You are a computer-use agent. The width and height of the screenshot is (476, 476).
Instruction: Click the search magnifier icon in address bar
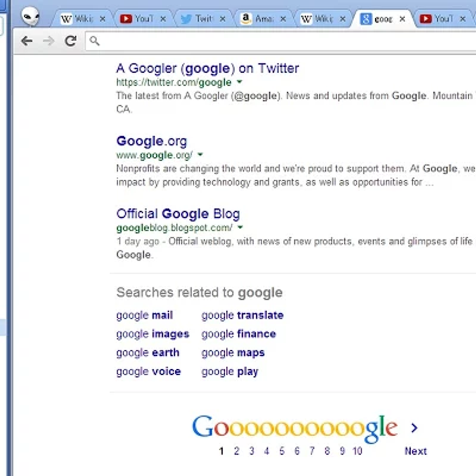[94, 41]
